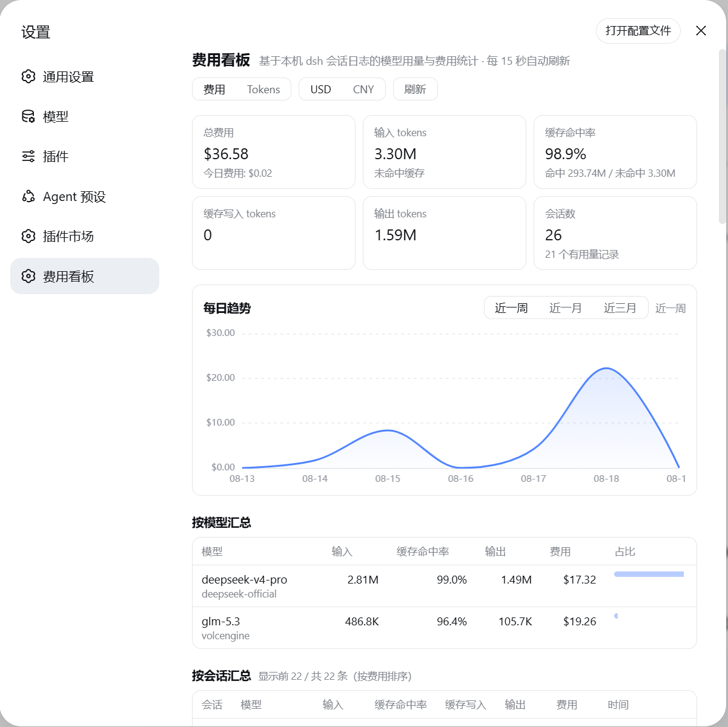728x727 pixels.
Task: Click the 21 个有用量记录 text
Action: pyautogui.click(x=582, y=254)
